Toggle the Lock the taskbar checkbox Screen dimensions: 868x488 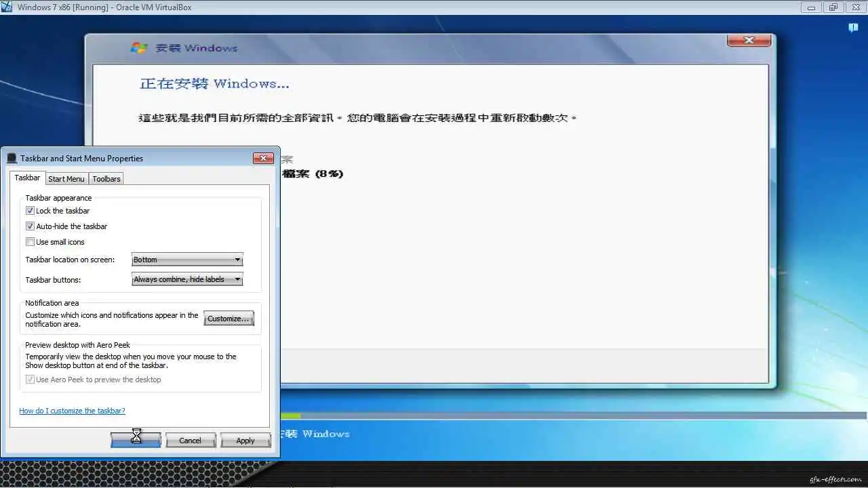(x=30, y=211)
